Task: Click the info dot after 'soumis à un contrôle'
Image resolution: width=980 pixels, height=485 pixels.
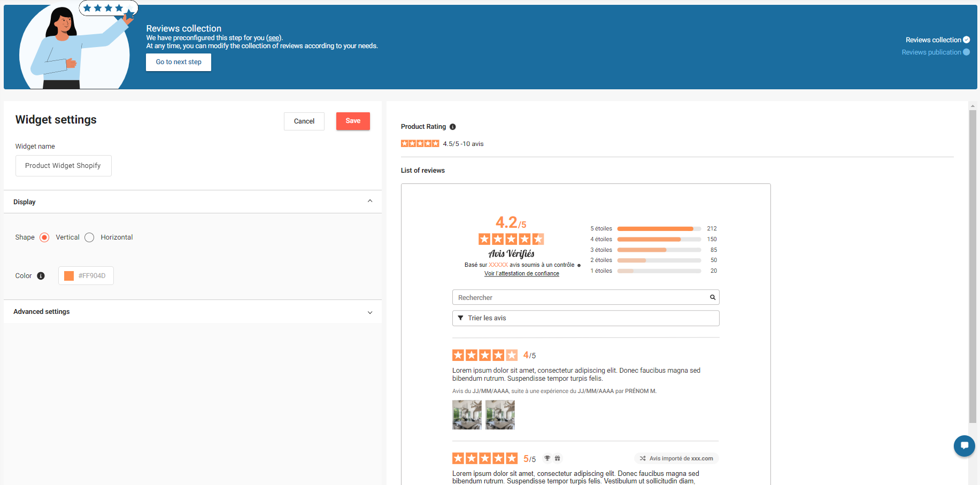Action: coord(579,265)
